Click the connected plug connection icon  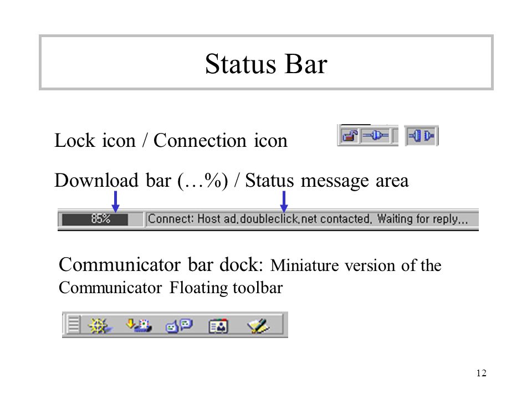pyautogui.click(x=375, y=136)
